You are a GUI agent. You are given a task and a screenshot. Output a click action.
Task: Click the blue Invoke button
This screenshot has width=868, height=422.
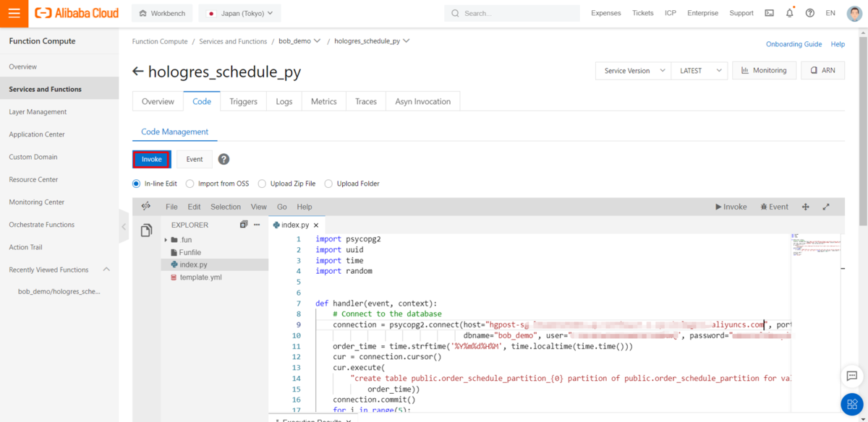(152, 159)
